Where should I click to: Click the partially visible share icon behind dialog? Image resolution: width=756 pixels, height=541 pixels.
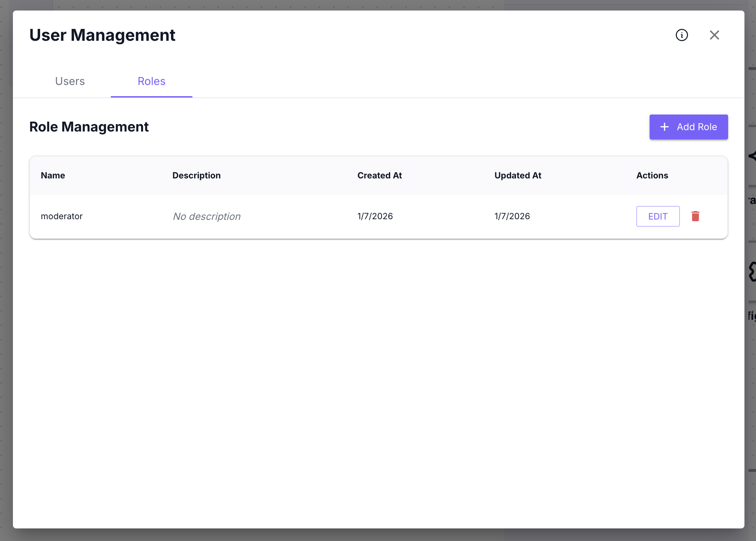click(x=752, y=156)
